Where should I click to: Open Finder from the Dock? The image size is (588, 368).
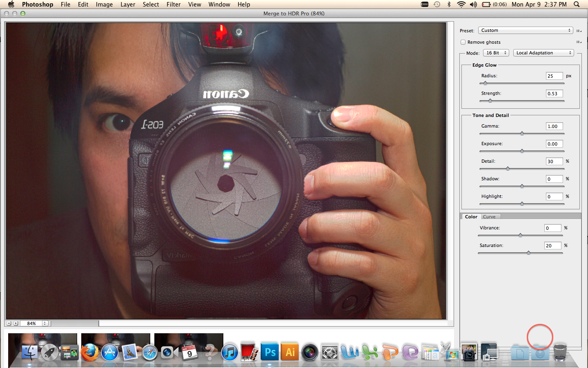click(29, 352)
